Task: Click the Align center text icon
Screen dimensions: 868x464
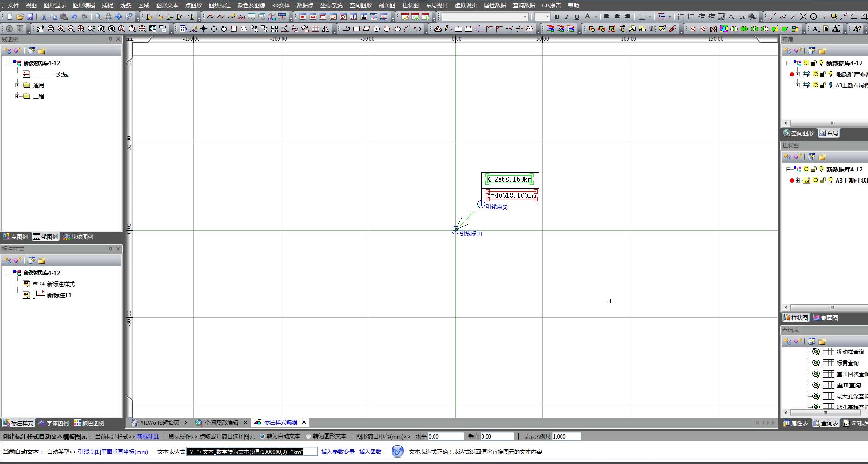Action: 617,17
